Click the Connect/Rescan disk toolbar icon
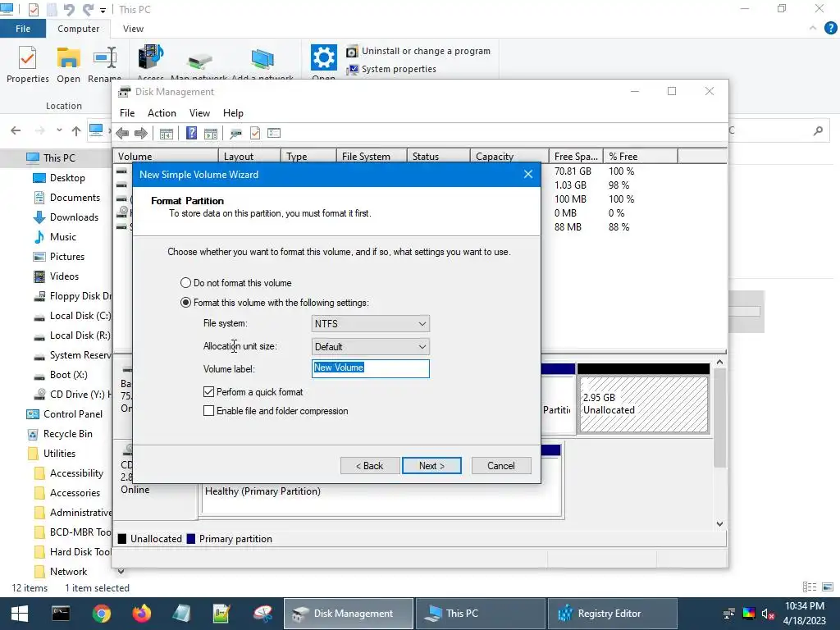 pyautogui.click(x=235, y=134)
